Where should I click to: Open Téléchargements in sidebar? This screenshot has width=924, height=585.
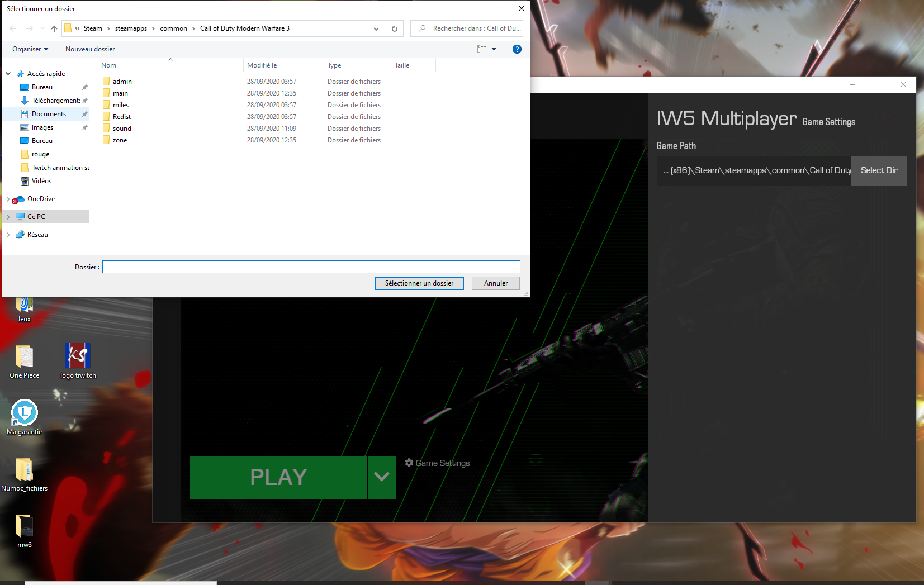(x=56, y=101)
